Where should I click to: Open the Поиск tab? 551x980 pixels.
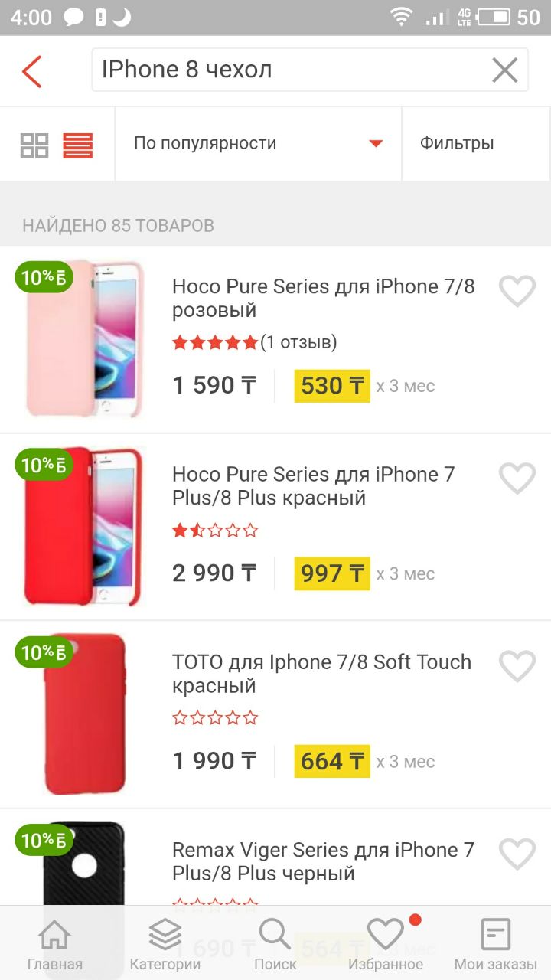point(275,944)
